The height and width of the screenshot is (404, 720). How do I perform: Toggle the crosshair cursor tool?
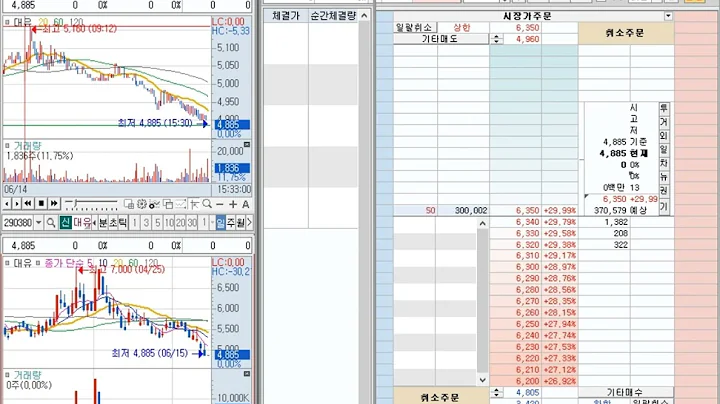point(194,204)
